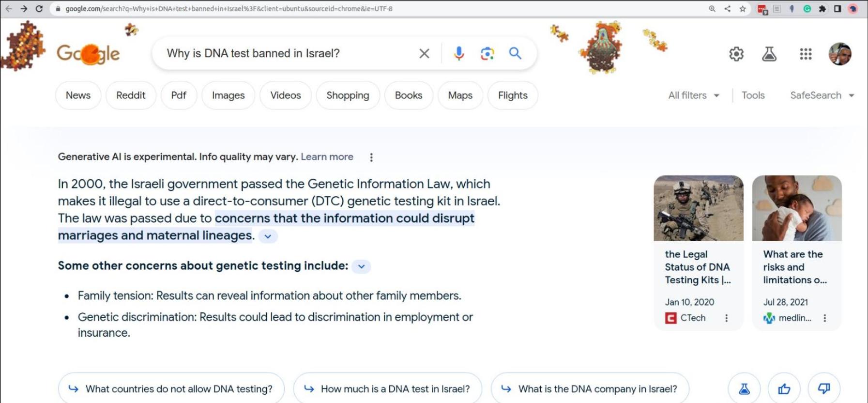Click the Learn more link
Screen dimensions: 868x403
(x=327, y=157)
